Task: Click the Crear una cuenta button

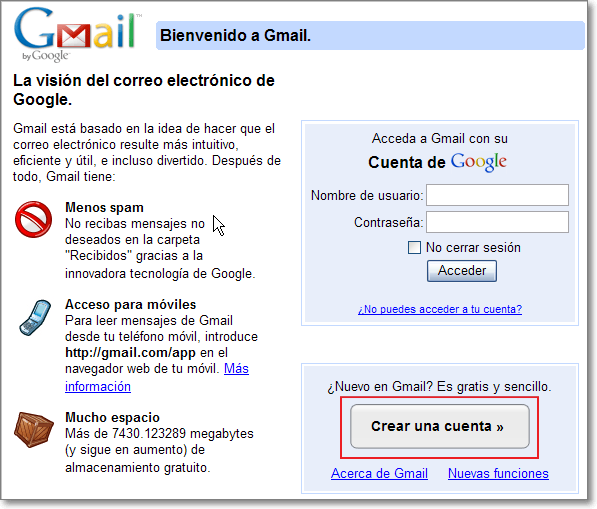Action: click(x=440, y=426)
